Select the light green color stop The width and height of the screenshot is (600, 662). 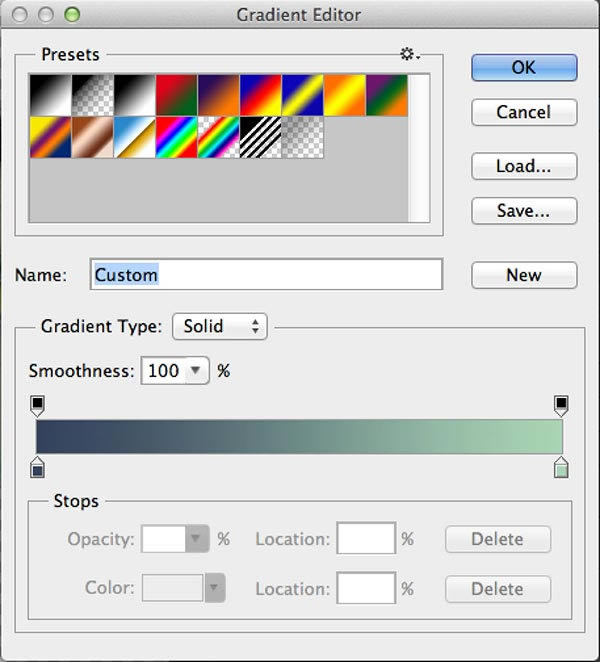click(561, 467)
